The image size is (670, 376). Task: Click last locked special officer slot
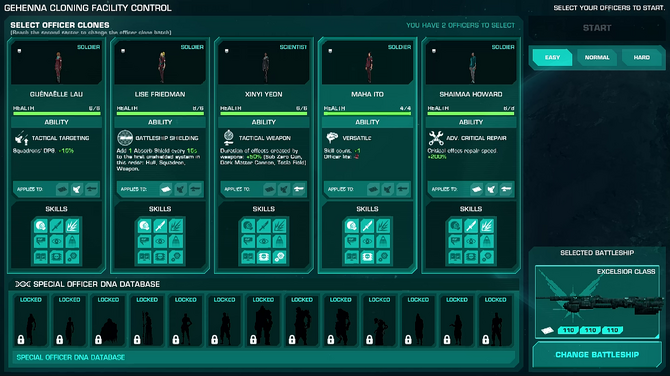495,321
